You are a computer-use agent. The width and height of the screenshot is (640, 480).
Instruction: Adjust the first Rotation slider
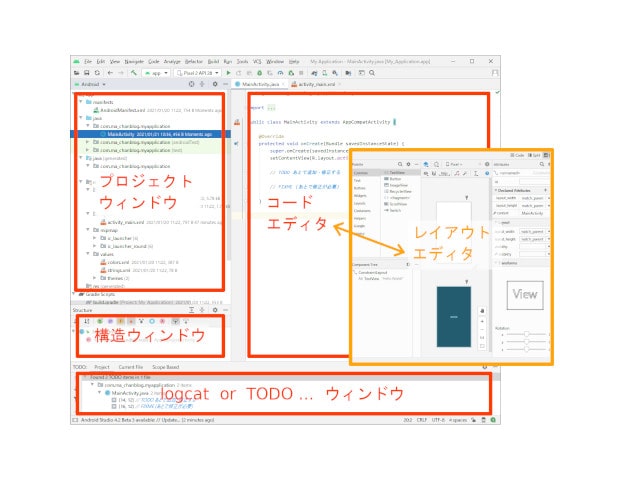click(x=526, y=334)
